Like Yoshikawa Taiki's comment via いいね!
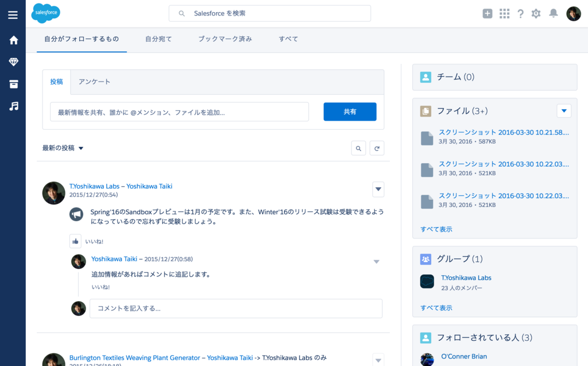 tap(100, 286)
